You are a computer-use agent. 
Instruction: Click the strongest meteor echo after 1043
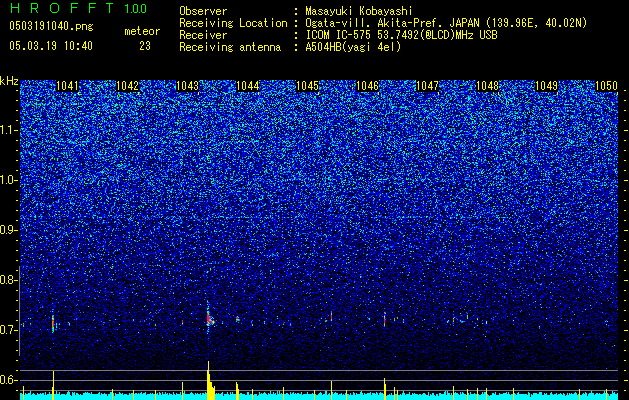(209, 317)
